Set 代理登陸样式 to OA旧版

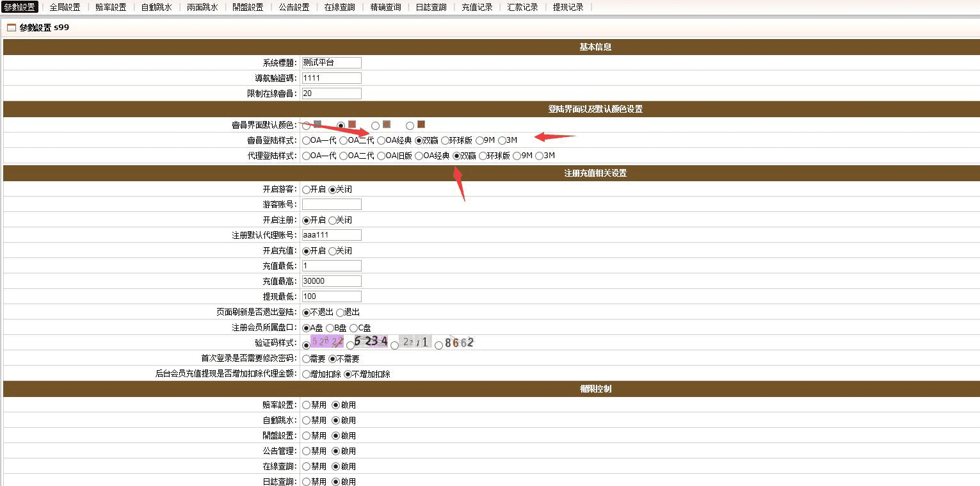[382, 156]
